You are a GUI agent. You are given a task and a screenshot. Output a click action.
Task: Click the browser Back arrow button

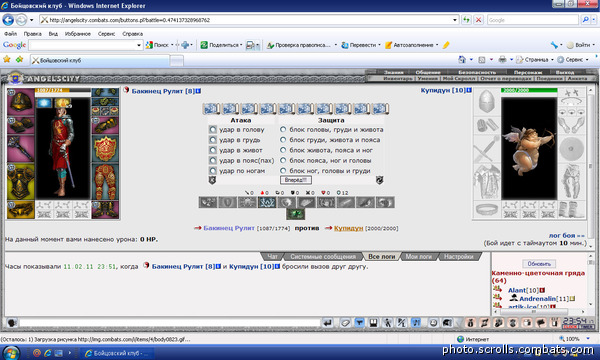point(8,20)
